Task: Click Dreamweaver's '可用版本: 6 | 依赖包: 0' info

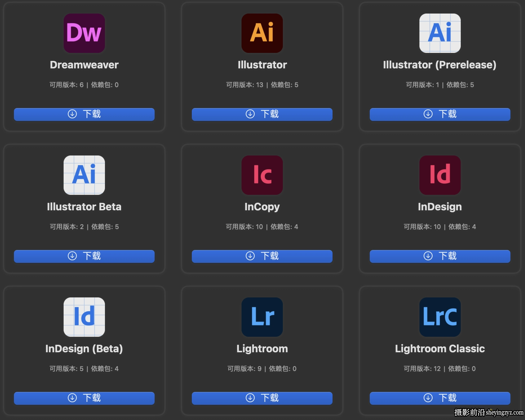Action: click(84, 85)
